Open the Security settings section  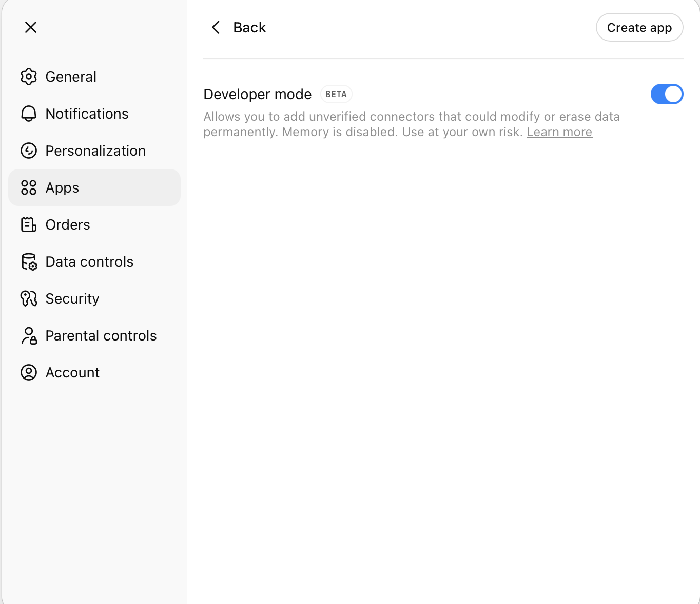[72, 298]
